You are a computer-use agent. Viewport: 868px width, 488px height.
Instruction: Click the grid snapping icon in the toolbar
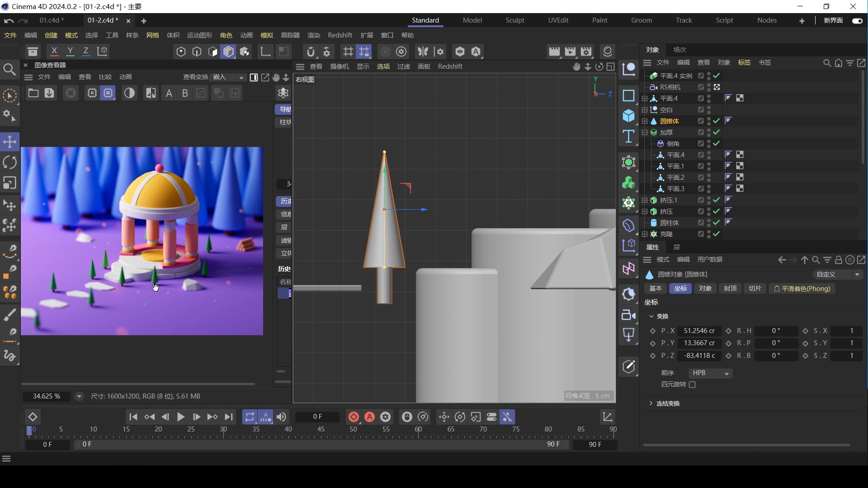(x=348, y=52)
